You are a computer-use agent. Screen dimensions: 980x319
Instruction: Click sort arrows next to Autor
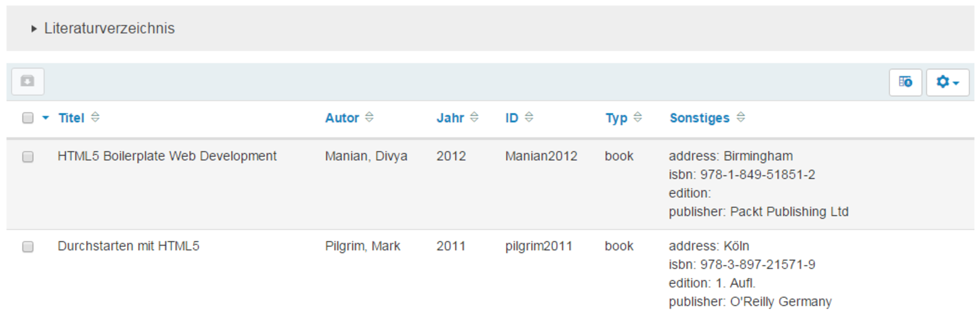[x=369, y=117]
